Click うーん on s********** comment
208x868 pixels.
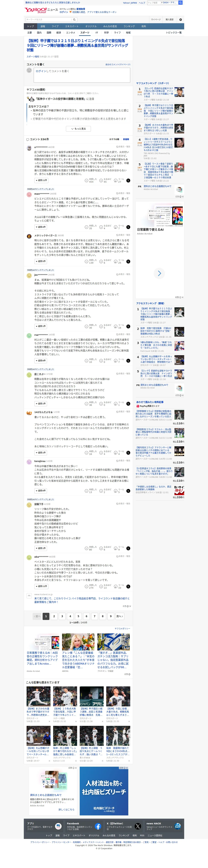(119, 181)
